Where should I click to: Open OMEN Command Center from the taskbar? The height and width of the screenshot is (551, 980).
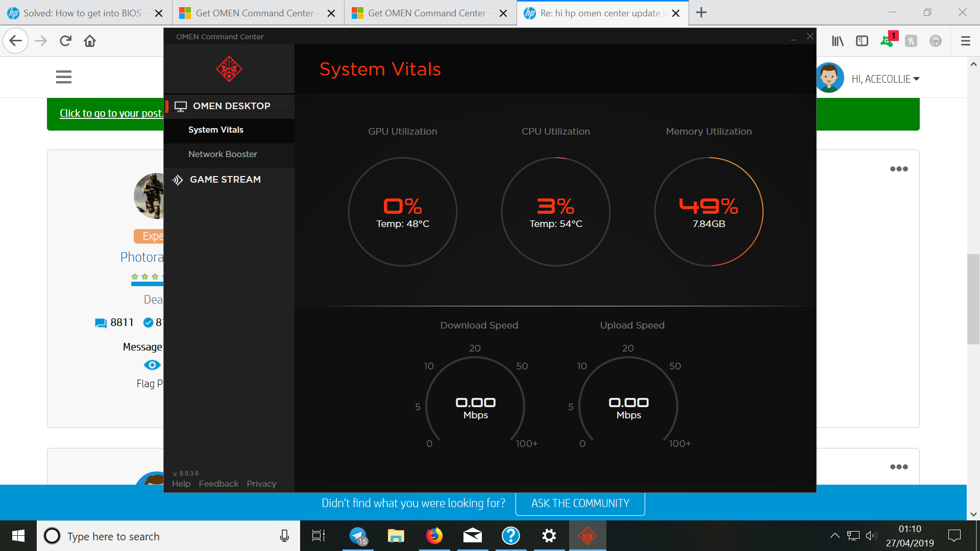[x=587, y=536]
